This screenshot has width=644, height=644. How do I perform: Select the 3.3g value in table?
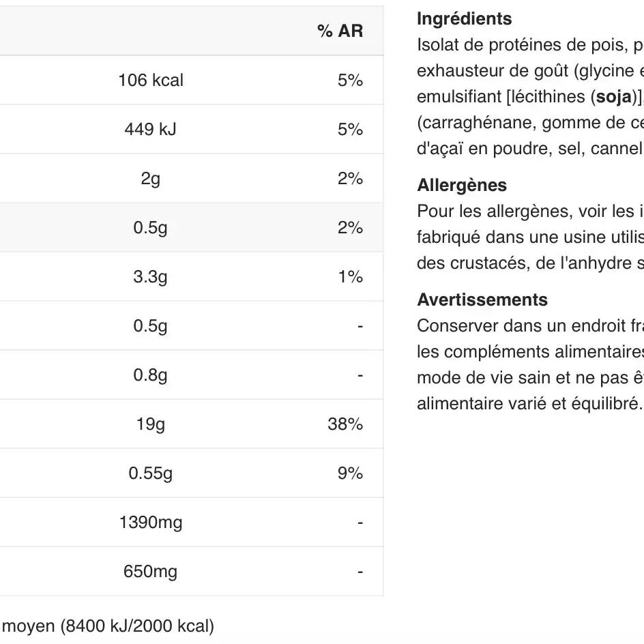[151, 277]
